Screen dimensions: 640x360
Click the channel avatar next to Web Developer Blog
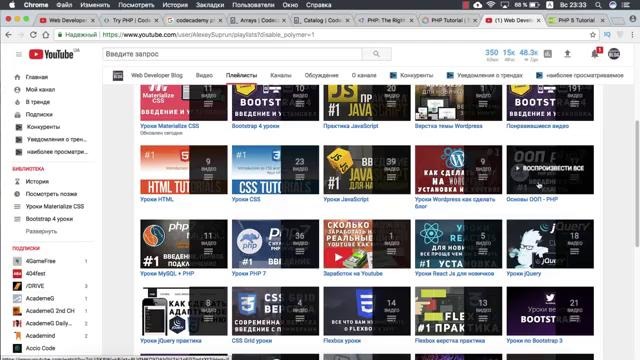[118, 76]
